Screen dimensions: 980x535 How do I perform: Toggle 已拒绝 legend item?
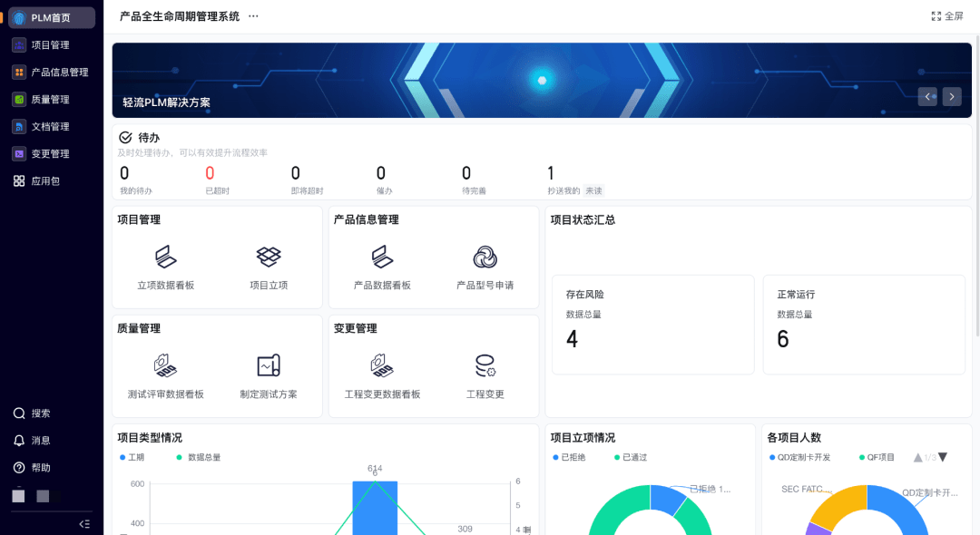pyautogui.click(x=569, y=458)
